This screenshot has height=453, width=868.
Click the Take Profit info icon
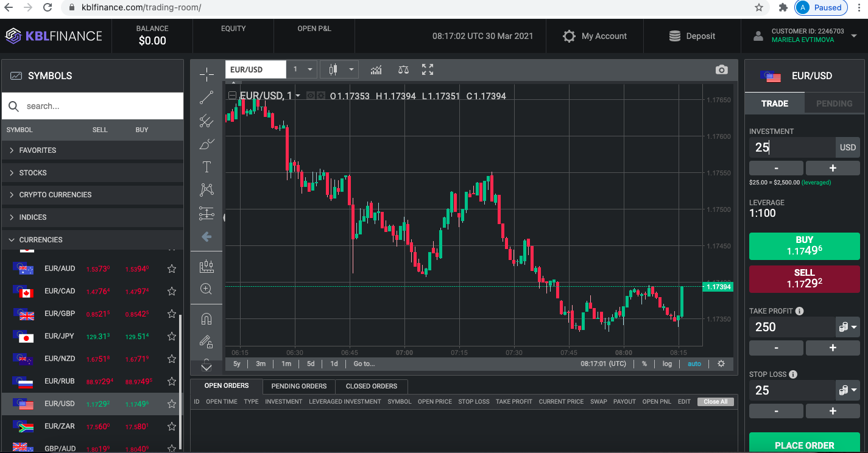tap(800, 311)
